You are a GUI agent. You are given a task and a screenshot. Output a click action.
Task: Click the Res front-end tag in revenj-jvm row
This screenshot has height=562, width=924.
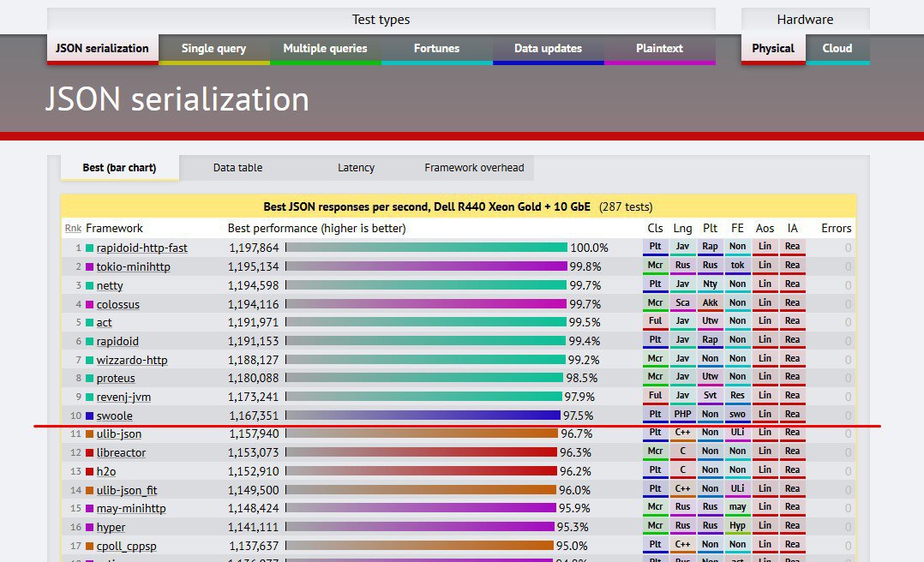pyautogui.click(x=737, y=396)
